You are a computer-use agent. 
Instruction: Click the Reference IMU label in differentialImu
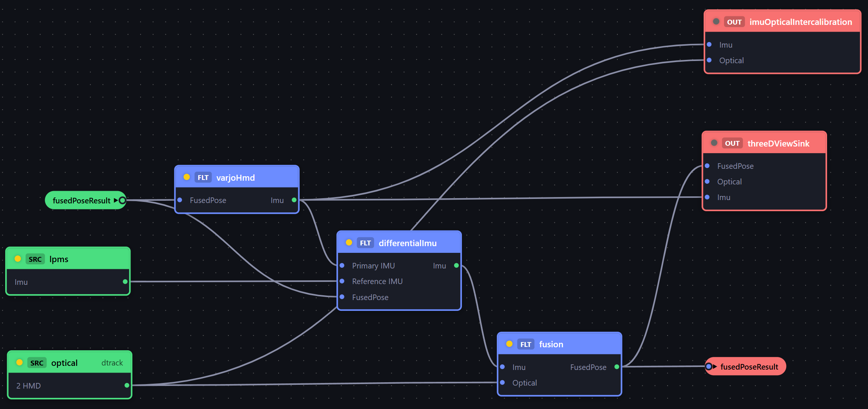(x=377, y=281)
